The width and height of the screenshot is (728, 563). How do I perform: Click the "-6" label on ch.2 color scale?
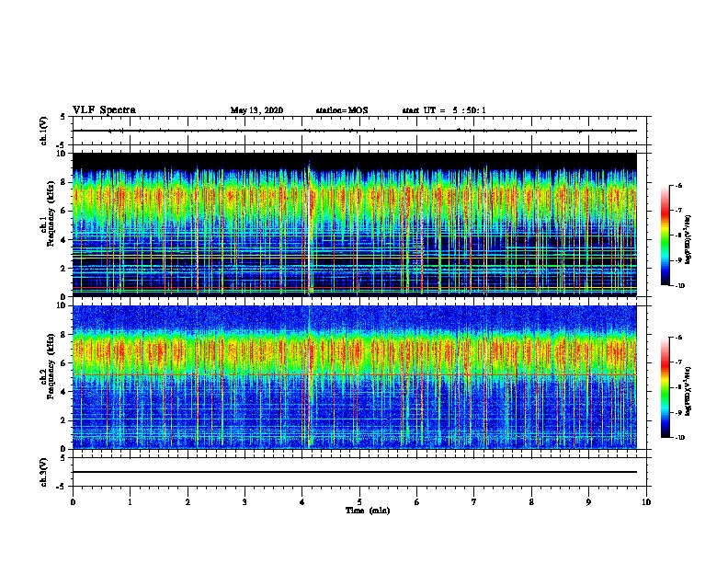pos(678,338)
